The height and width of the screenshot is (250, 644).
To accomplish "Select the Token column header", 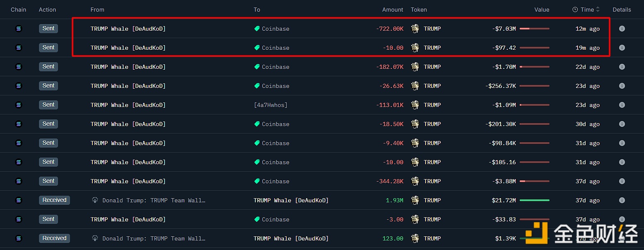I will pos(419,10).
